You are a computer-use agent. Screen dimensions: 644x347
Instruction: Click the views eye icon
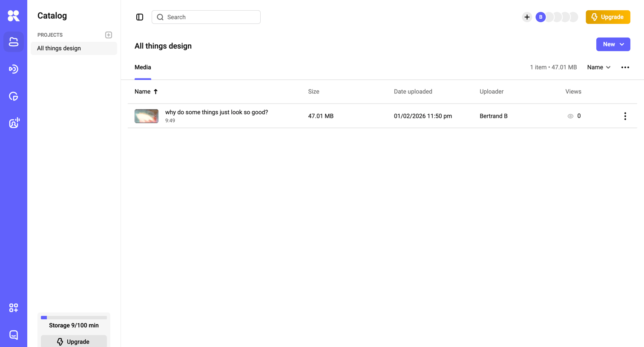coord(570,116)
